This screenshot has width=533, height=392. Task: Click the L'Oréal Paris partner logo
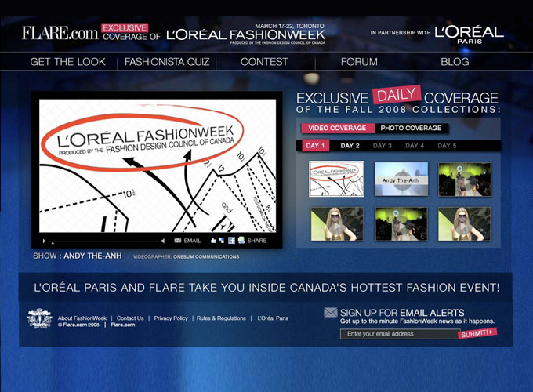[469, 33]
